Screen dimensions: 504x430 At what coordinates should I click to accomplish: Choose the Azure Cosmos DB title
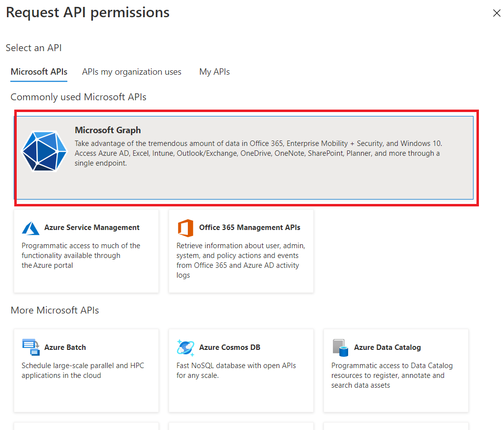pos(230,347)
